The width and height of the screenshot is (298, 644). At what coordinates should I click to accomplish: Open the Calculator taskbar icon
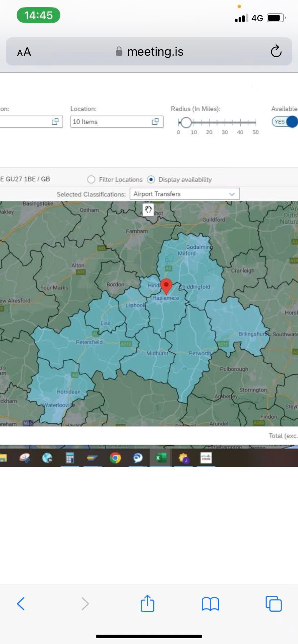[70, 458]
